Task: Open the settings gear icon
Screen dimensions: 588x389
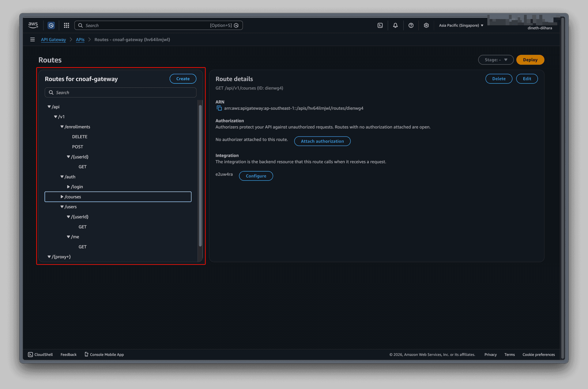Action: [426, 25]
